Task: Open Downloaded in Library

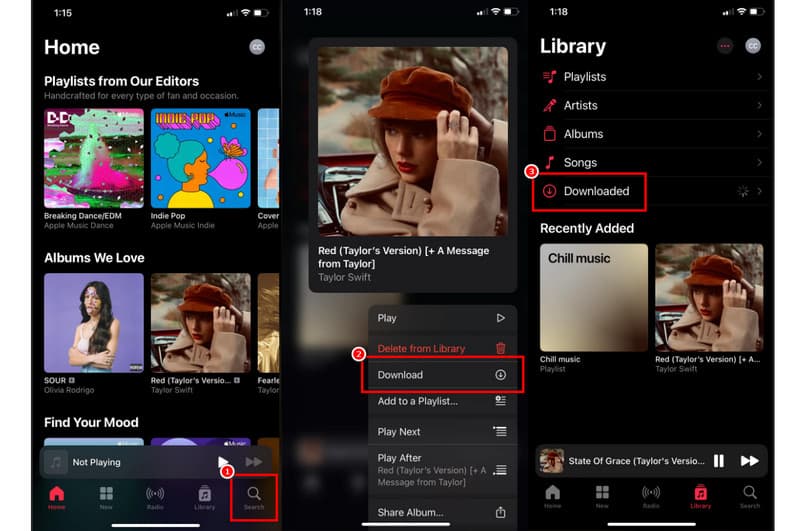Action: (653, 191)
